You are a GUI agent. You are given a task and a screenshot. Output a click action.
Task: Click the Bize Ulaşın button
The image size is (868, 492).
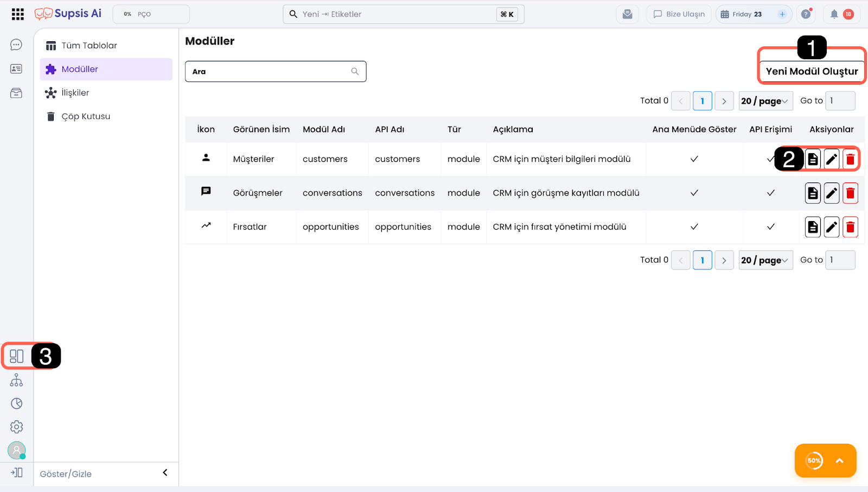tap(679, 14)
